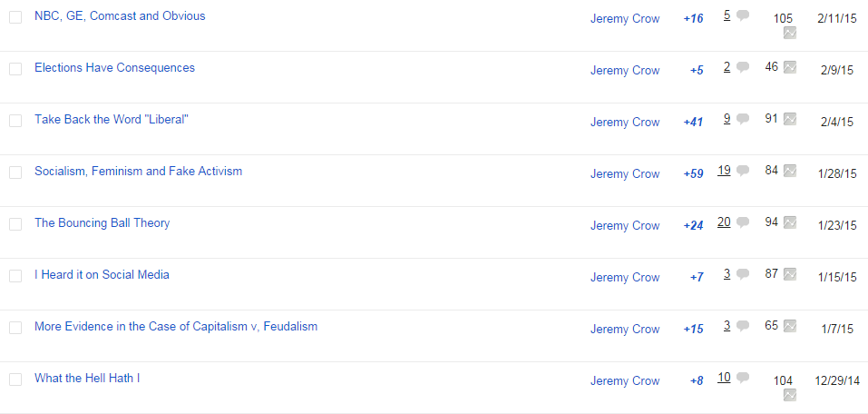Open view stats icon for "Take Back the Word Liberal"

click(790, 119)
